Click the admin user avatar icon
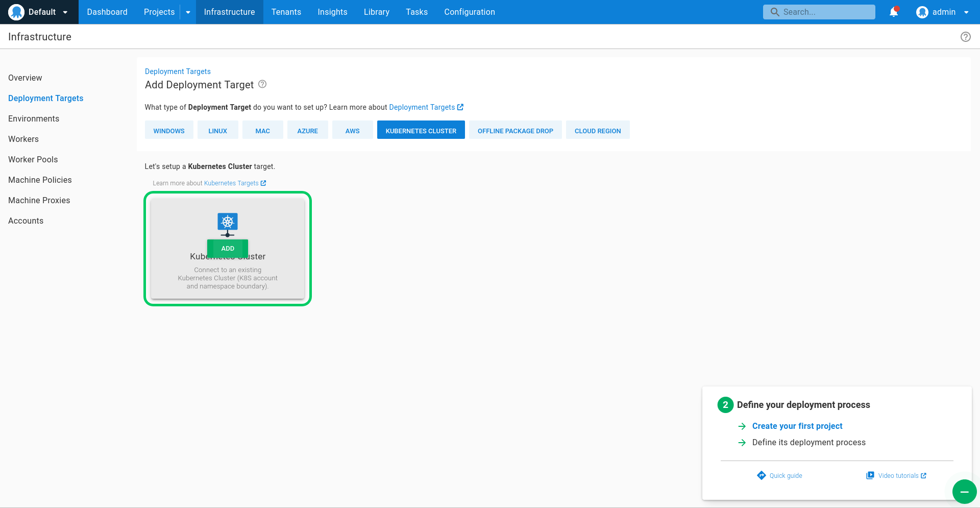This screenshot has height=508, width=980. click(x=922, y=12)
